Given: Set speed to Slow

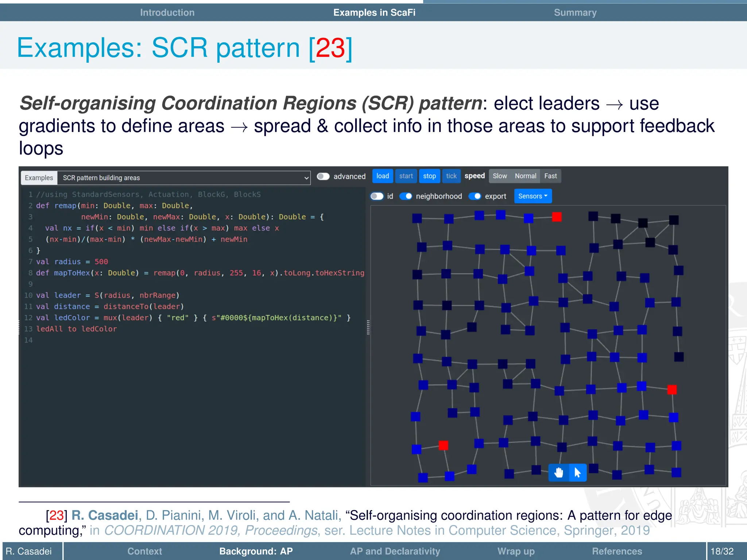Looking at the screenshot, I should tap(500, 176).
